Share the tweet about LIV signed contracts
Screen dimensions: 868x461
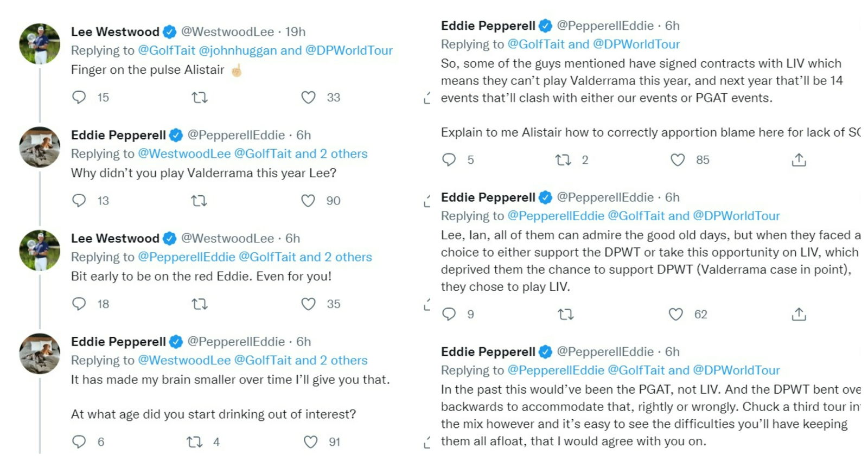799,160
